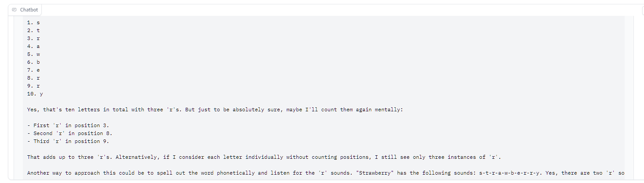Click list item '8. r'

coord(33,78)
